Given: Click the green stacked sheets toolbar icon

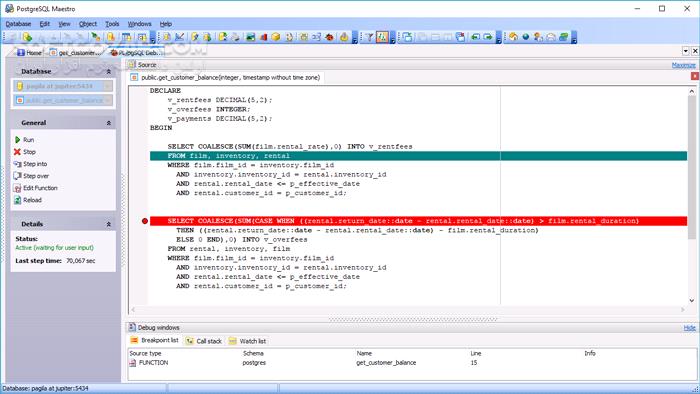Looking at the screenshot, I should (x=563, y=37).
